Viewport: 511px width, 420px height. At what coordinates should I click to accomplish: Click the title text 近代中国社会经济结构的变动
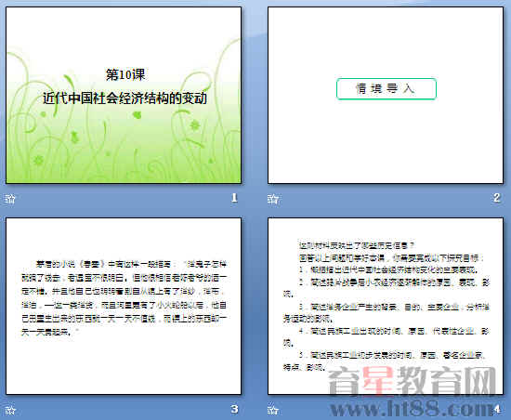click(x=124, y=98)
